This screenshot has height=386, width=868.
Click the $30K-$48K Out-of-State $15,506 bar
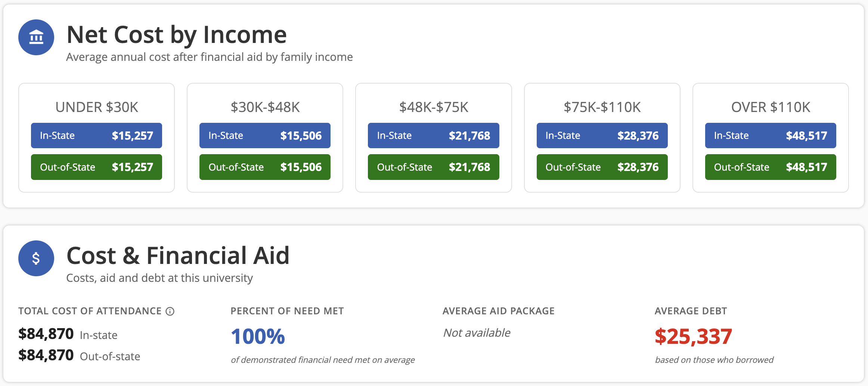pos(265,167)
